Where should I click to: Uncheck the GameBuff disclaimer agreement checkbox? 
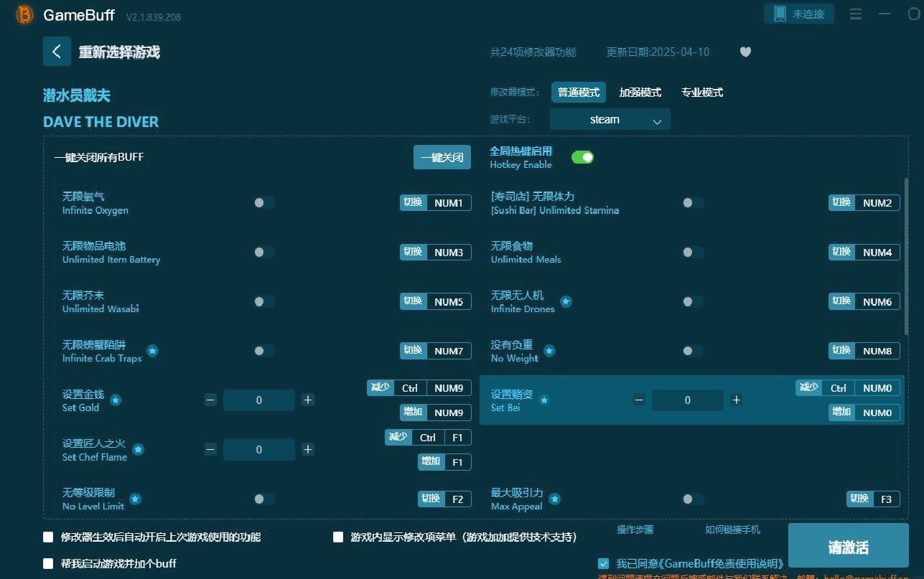[x=603, y=563]
